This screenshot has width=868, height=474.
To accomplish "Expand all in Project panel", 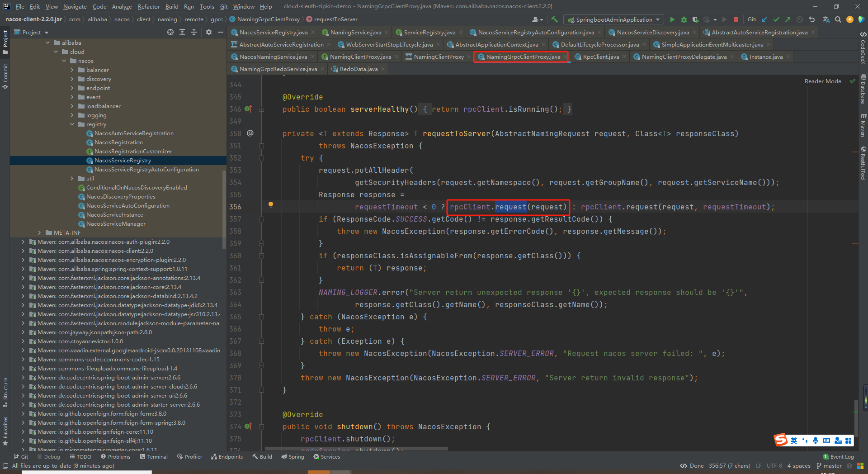I will click(182, 32).
